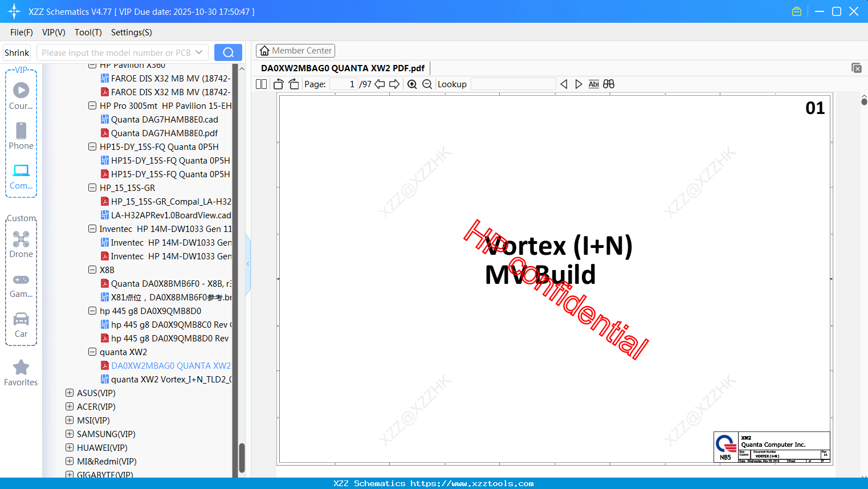Find previous lookup result

pyautogui.click(x=564, y=84)
